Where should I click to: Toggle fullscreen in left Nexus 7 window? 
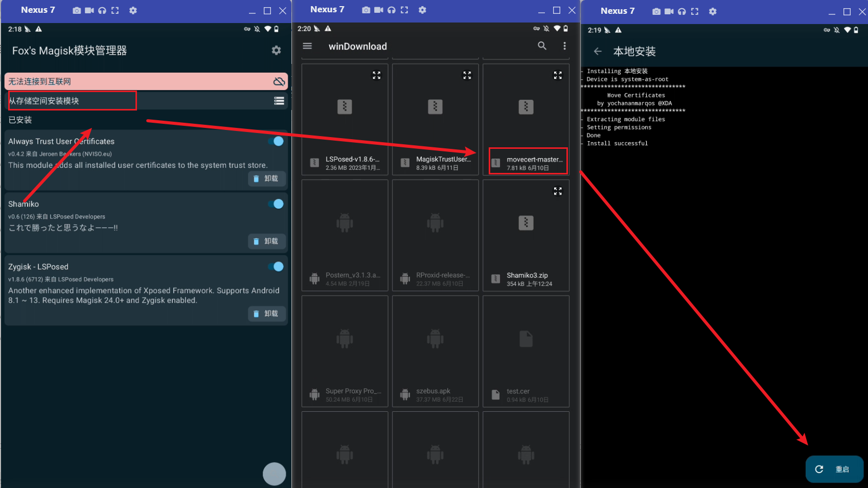[x=115, y=10]
